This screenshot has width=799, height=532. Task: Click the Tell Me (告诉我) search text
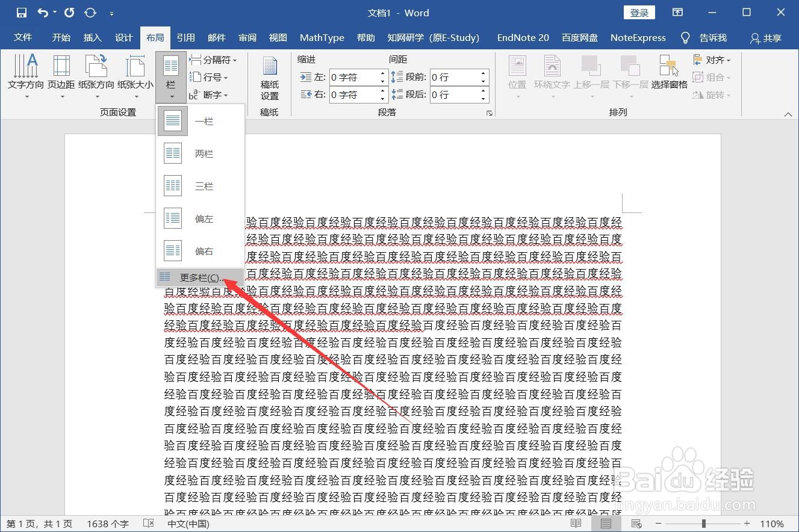[713, 38]
